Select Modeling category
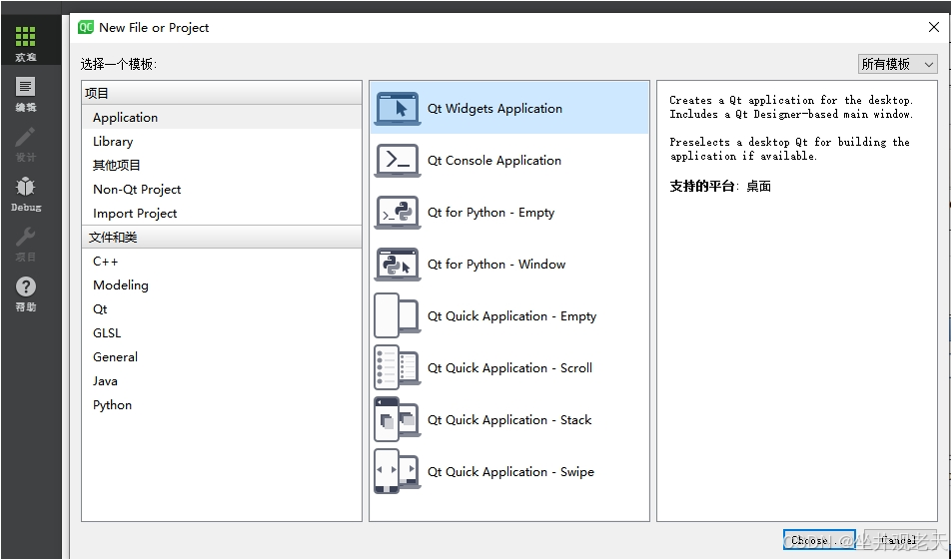This screenshot has width=952, height=560. pos(222,285)
